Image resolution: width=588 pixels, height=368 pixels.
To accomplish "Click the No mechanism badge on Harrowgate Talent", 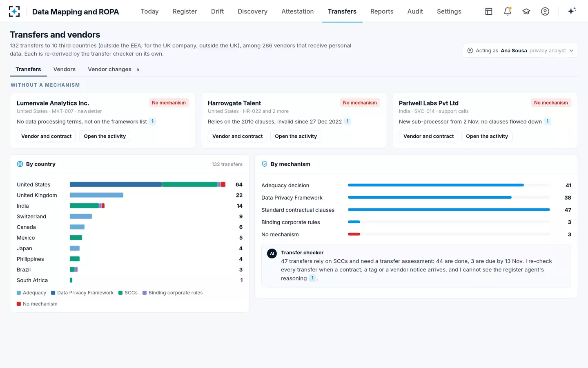I will tap(360, 103).
